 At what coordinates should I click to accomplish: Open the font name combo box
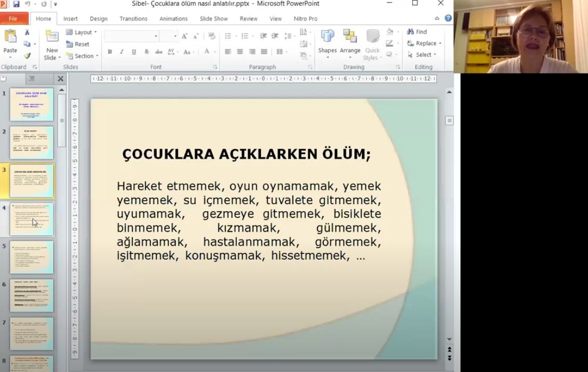pos(131,36)
